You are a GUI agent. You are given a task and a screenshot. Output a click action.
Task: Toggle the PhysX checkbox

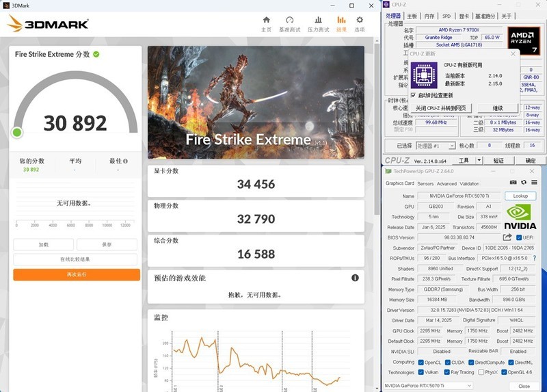pyautogui.click(x=481, y=372)
